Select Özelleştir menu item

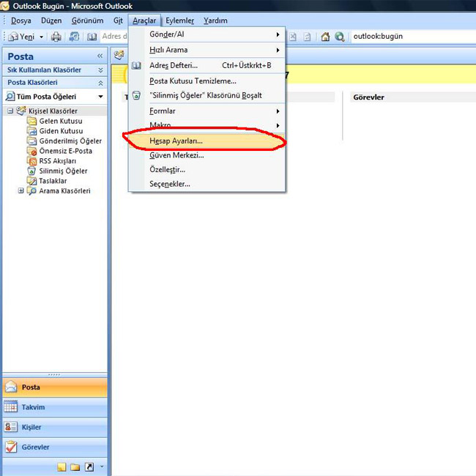click(x=207, y=169)
